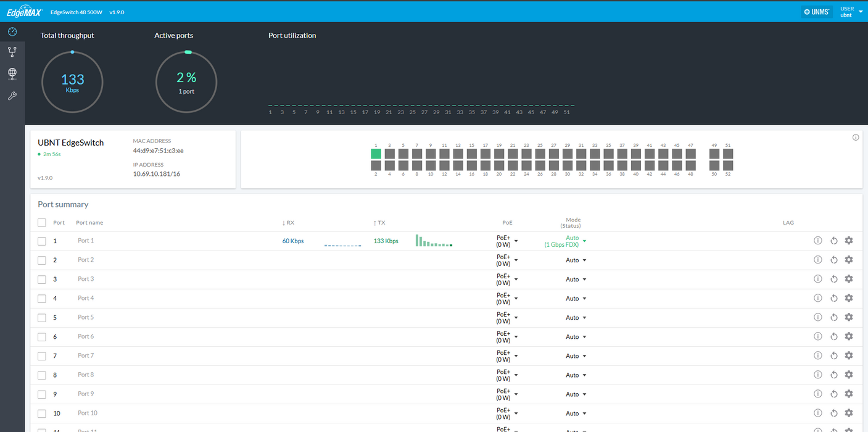Check the checkbox for Port 2
Viewport: 868px width, 432px height.
42,260
